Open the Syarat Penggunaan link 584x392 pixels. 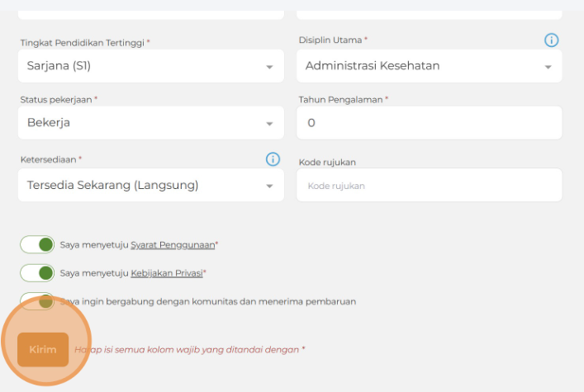pos(172,245)
